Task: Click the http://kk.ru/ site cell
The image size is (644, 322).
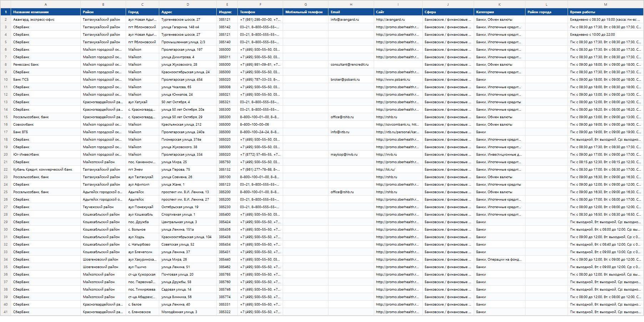Action: click(x=398, y=170)
